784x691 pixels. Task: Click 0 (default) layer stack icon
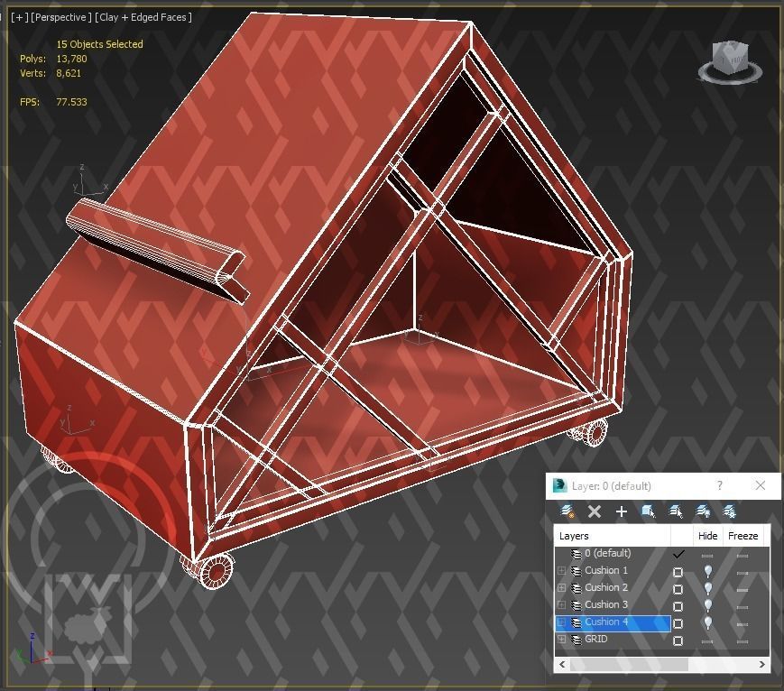576,554
